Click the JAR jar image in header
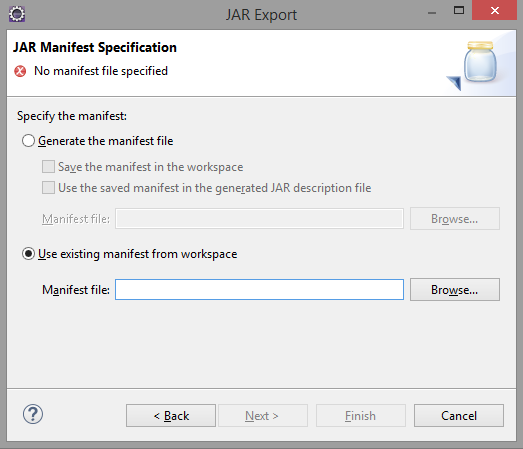 (480, 62)
